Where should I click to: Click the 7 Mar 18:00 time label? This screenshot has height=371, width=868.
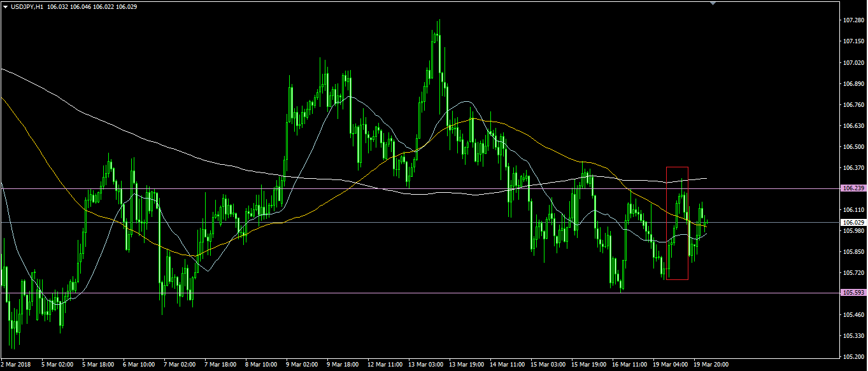pyautogui.click(x=220, y=365)
